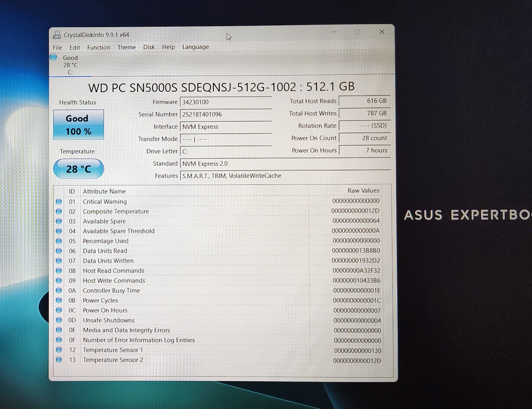
Task: Minimize the CrystalDiskInfo window
Action: (x=333, y=32)
